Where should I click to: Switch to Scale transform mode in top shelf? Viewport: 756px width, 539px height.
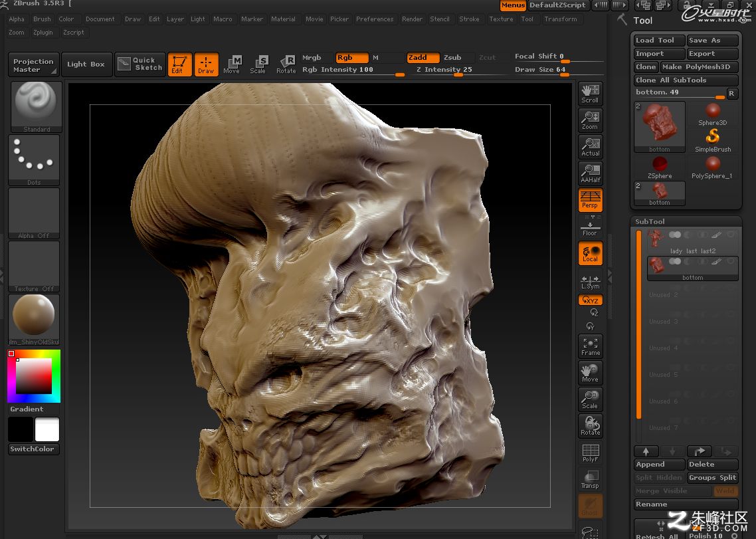click(258, 64)
